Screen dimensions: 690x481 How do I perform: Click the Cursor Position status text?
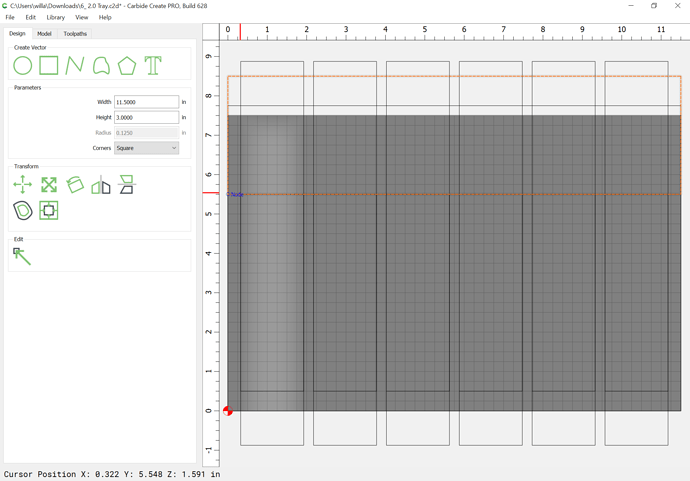[112, 474]
